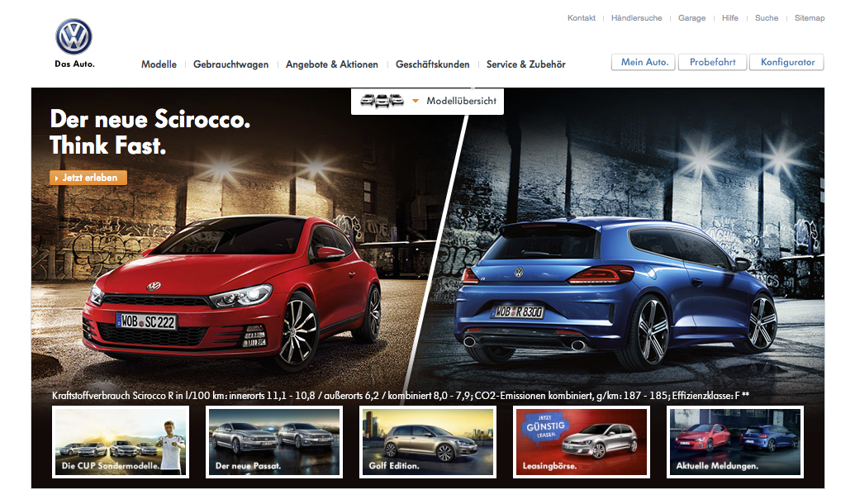Click the Probefahrt button
Viewport: 855px width, 504px height.
point(713,62)
